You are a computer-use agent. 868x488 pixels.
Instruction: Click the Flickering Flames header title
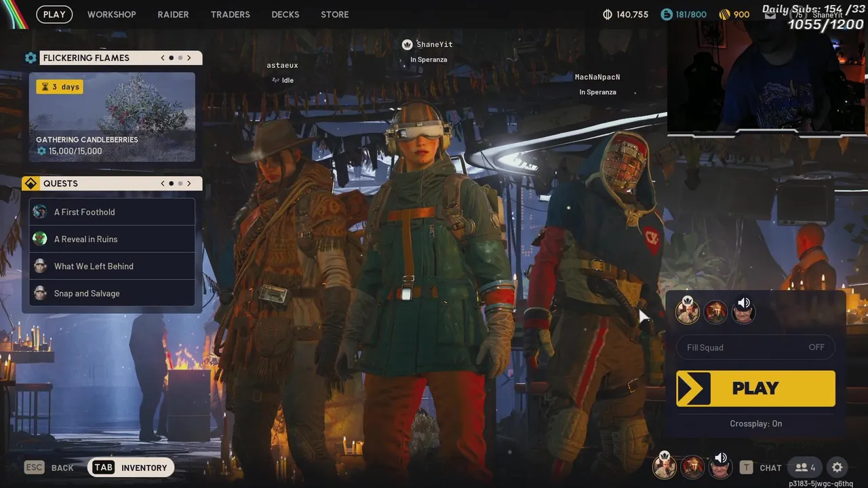tap(86, 58)
